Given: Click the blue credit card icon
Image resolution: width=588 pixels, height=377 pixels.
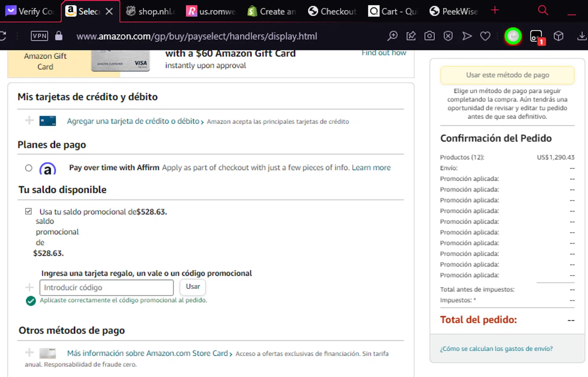Looking at the screenshot, I should (x=47, y=121).
